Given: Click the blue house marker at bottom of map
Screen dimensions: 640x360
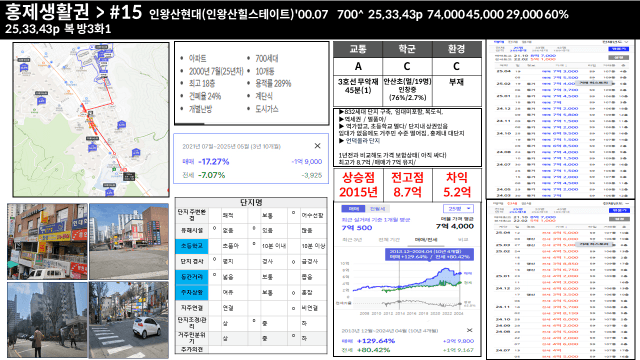Looking at the screenshot, I should [109, 192].
